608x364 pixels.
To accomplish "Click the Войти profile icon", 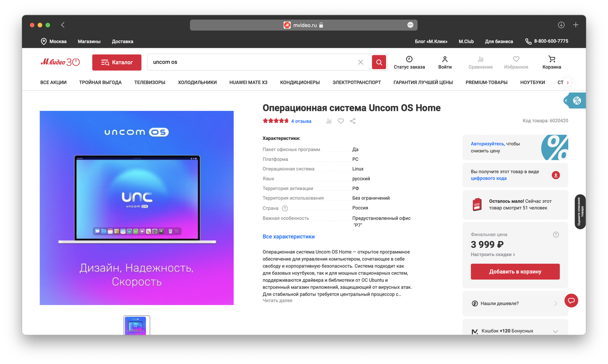I will pos(445,62).
